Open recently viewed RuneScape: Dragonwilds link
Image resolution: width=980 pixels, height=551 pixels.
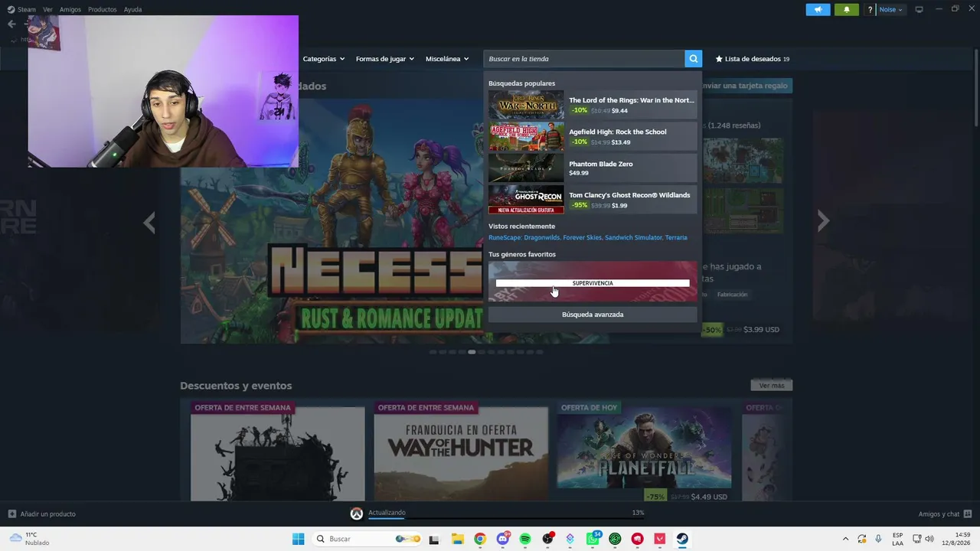coord(524,237)
